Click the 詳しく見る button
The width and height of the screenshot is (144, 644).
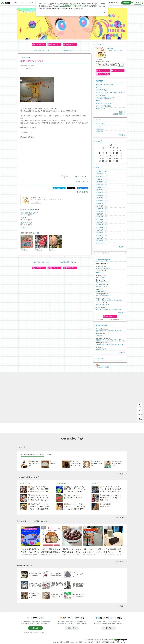[x=72, y=628]
